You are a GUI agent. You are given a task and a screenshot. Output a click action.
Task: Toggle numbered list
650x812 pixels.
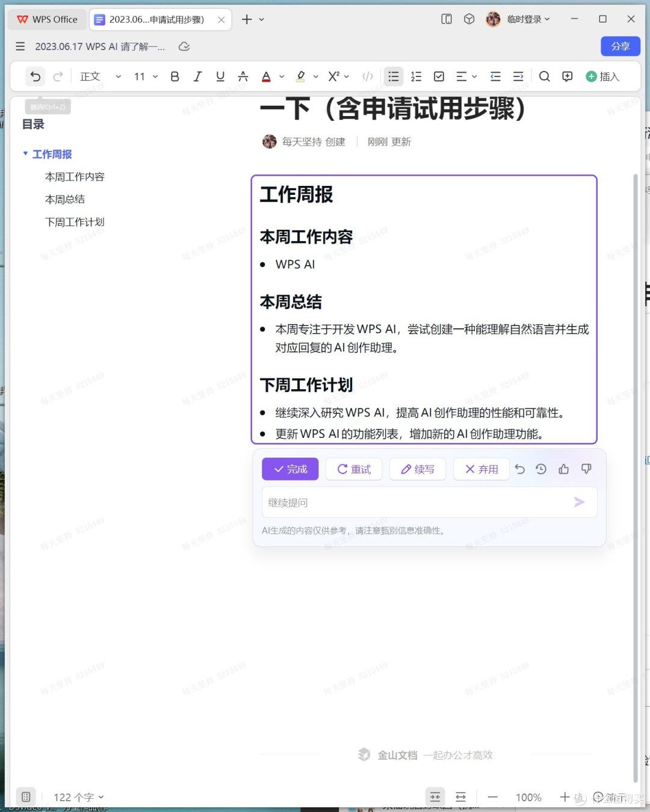click(416, 76)
